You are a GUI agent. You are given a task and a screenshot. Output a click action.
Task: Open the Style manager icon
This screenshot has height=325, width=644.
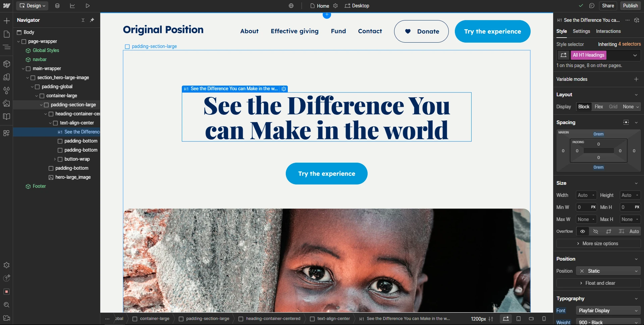pos(6,77)
